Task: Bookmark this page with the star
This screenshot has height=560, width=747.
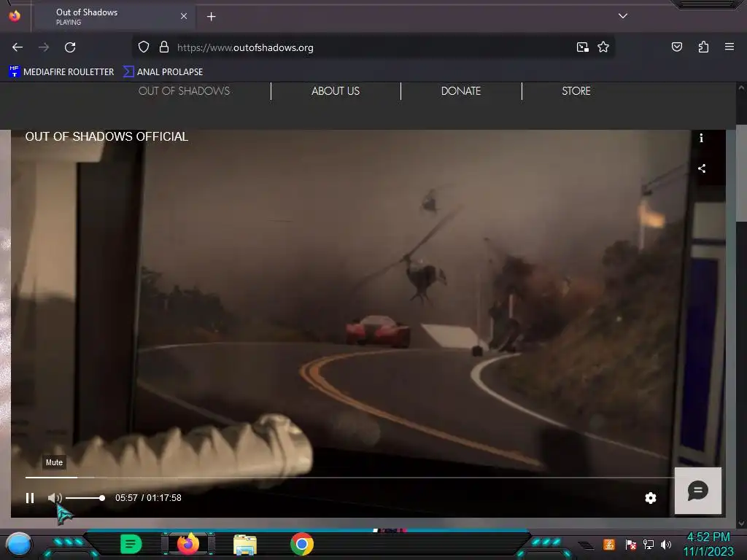Action: pos(603,47)
